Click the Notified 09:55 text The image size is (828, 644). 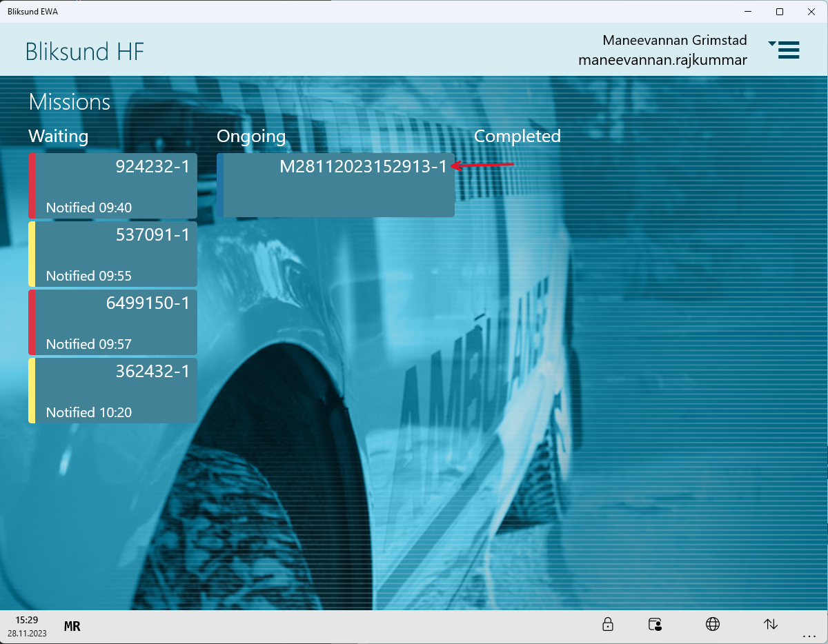[89, 276]
